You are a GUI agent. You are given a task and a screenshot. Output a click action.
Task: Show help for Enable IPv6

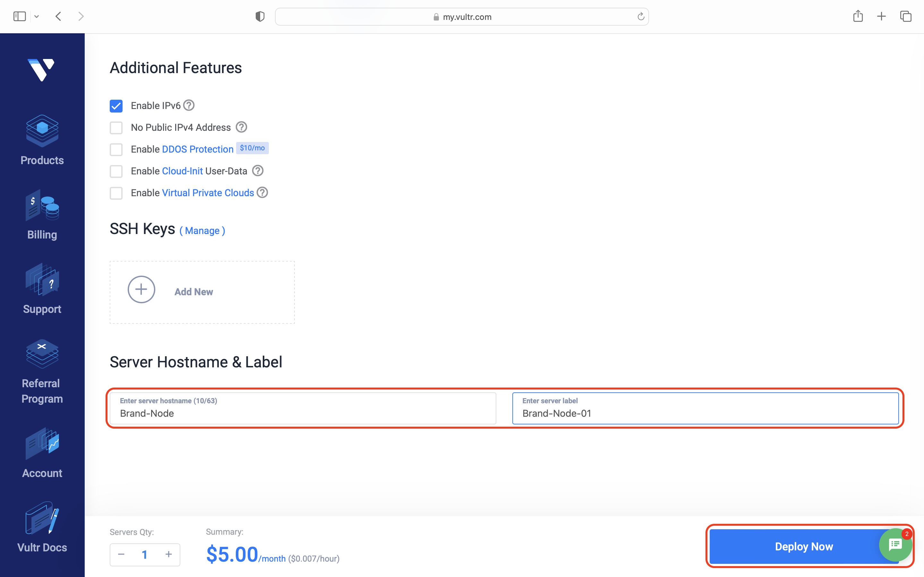click(189, 105)
